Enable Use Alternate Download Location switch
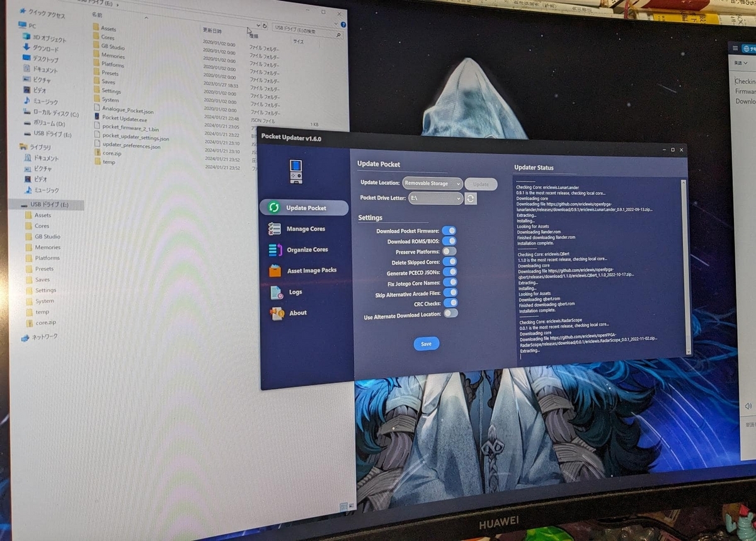Image resolution: width=756 pixels, height=541 pixels. click(450, 313)
